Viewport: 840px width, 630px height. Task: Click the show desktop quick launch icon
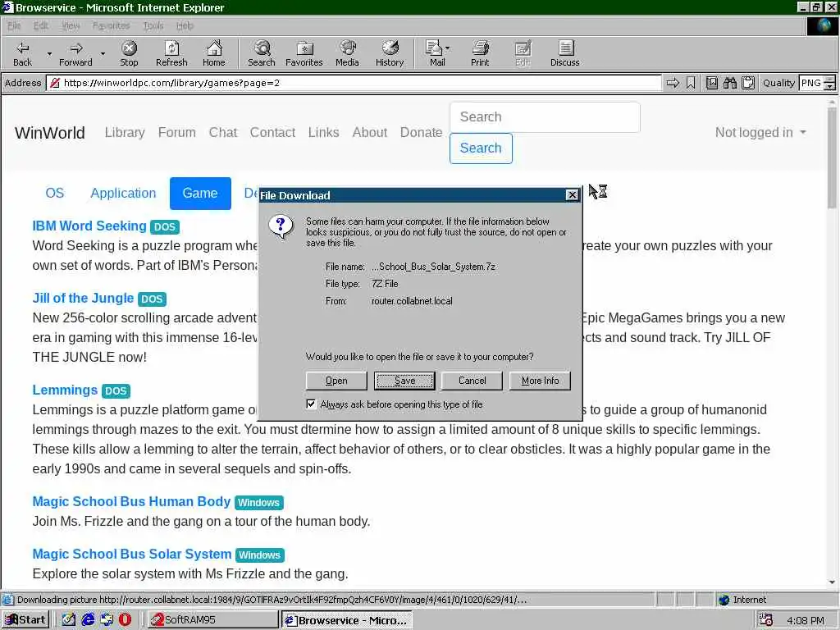click(107, 620)
